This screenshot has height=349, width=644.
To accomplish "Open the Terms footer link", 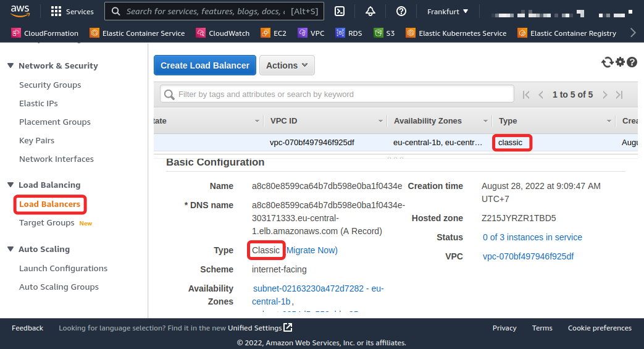I will tap(542, 327).
